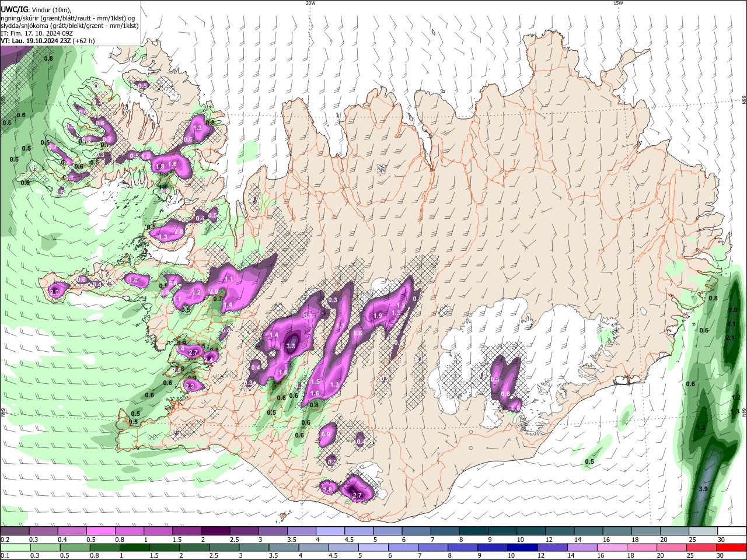Select the light pink 16 swatch in lower legend
Screen dimensions: 747x560
coord(612,547)
